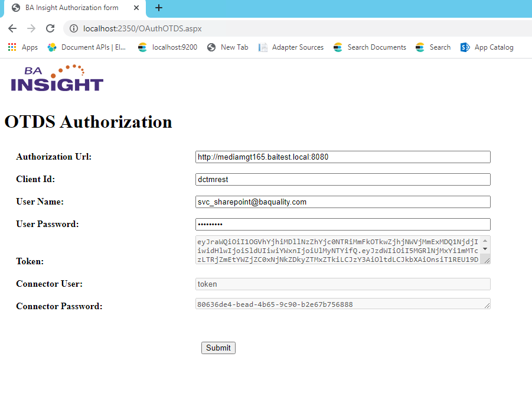Image resolution: width=532 pixels, height=402 pixels.
Task: Click the 'User Name:' label
Action: coord(40,202)
